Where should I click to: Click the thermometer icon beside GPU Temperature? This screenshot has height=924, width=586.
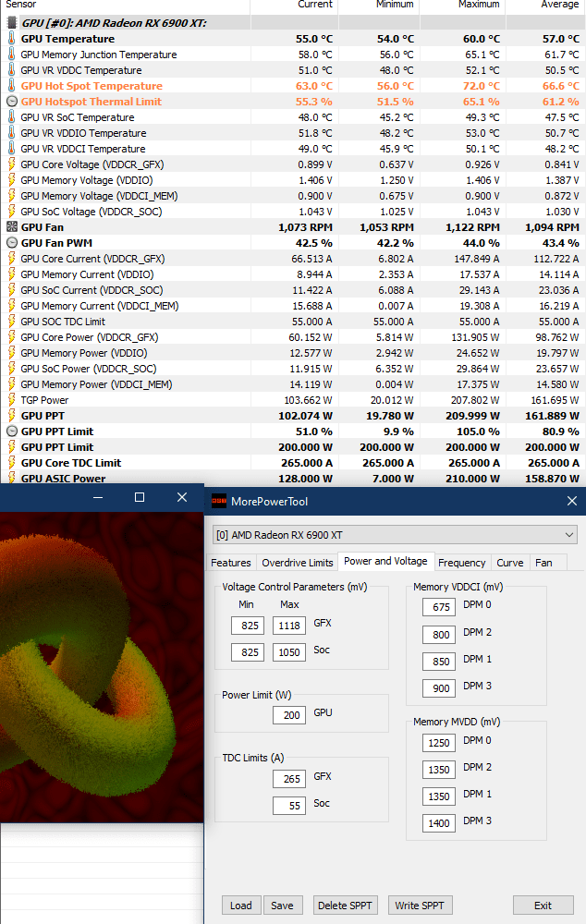click(x=11, y=39)
